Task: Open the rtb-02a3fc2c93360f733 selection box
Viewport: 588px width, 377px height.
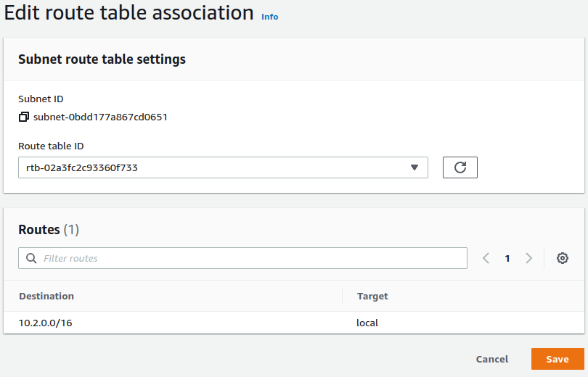Action: tap(218, 167)
